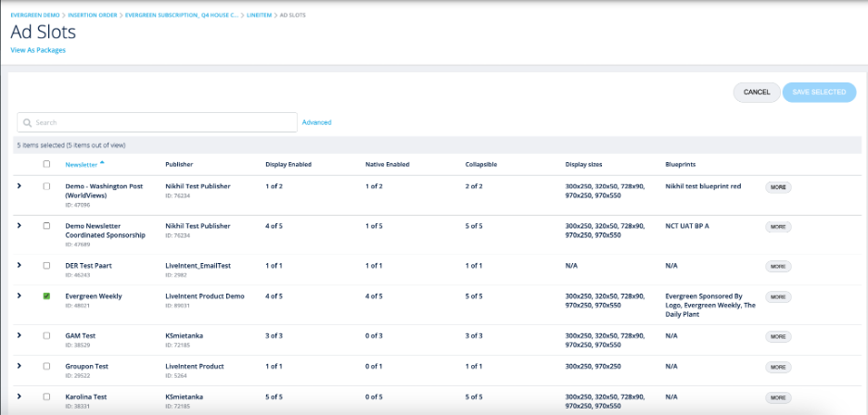This screenshot has width=868, height=415.
Task: Click the View As Packages link
Action: [x=38, y=50]
